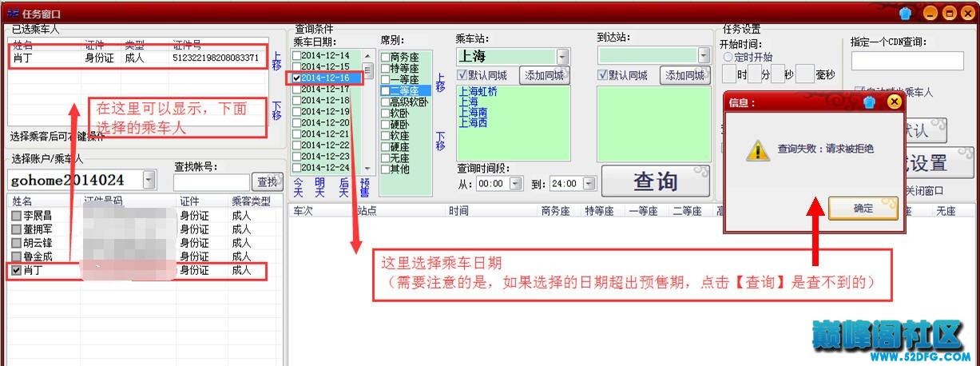Check date 2014-12-14
This screenshot has width=980, height=366.
(297, 56)
